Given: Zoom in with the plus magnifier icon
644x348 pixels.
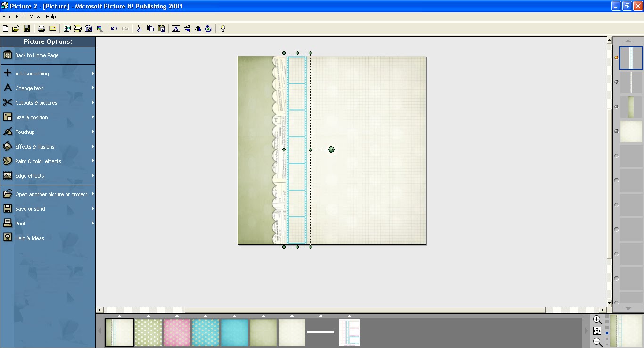Looking at the screenshot, I should (x=597, y=320).
